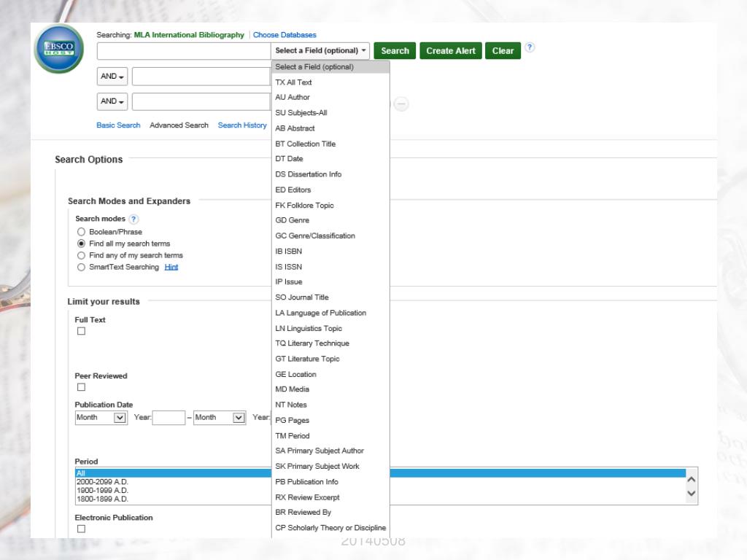
Task: Choose TX All Text field
Action: click(330, 82)
